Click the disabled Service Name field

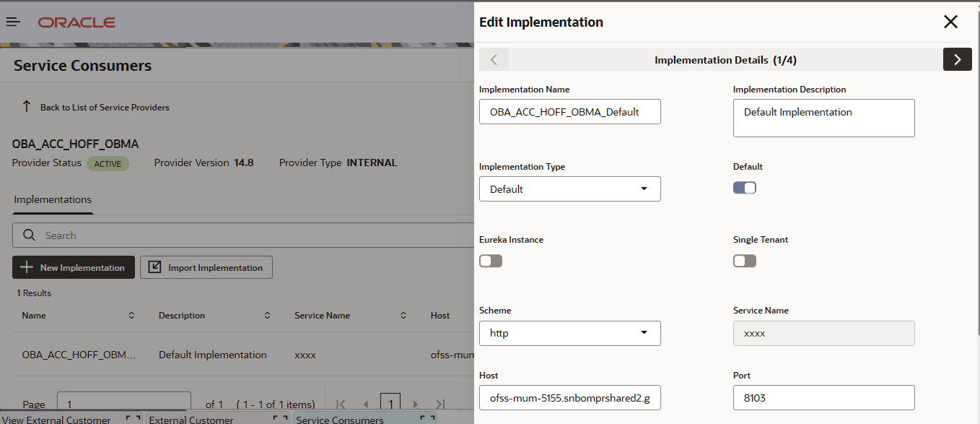click(824, 334)
